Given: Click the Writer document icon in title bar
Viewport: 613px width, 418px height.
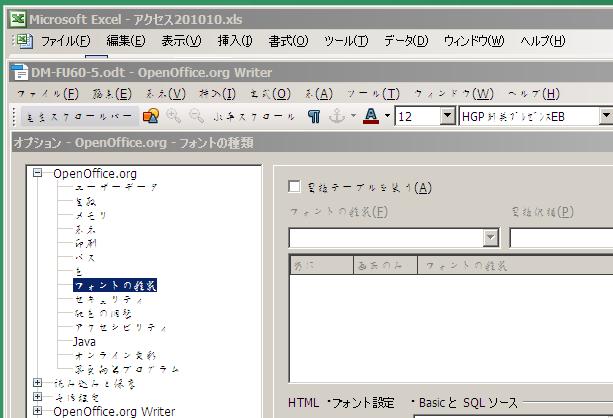Looking at the screenshot, I should coord(18,72).
